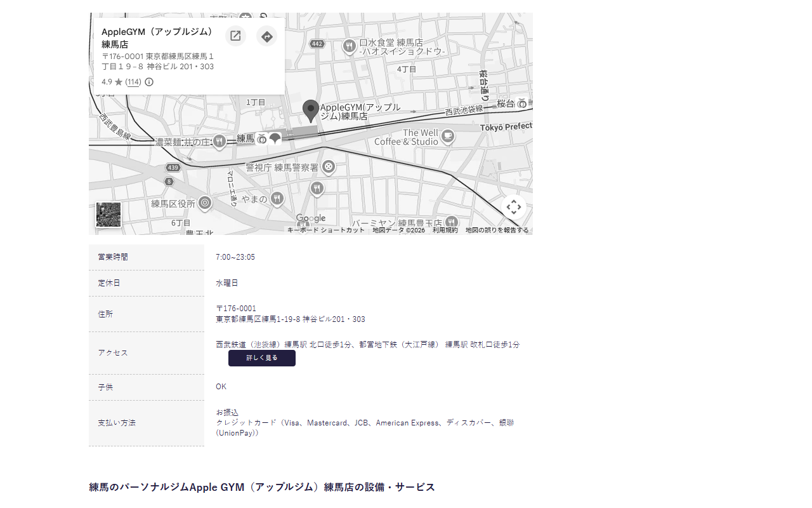Click 地図の誤りを報告する link
812x508 pixels.
[x=497, y=230]
